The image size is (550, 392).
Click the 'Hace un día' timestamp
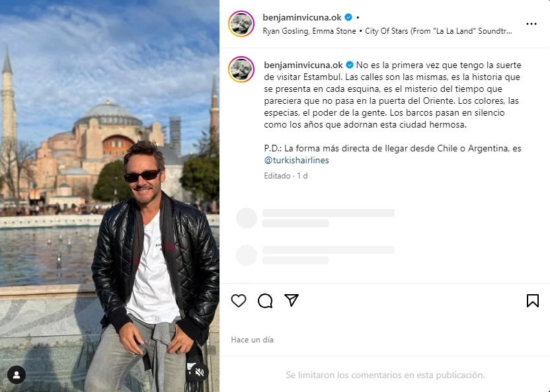click(253, 339)
